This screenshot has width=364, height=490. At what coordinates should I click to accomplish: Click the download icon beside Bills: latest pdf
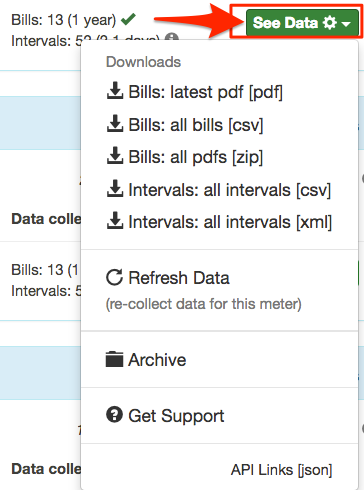coord(115,91)
